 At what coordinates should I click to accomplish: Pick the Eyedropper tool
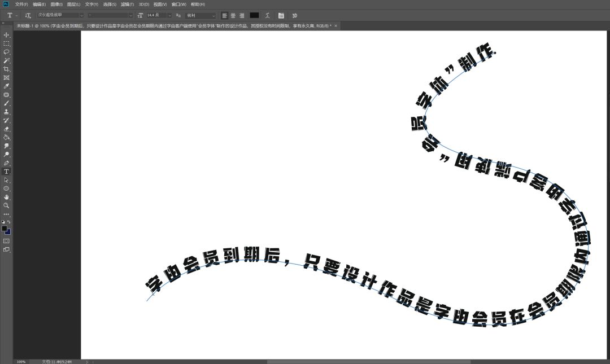click(7, 86)
